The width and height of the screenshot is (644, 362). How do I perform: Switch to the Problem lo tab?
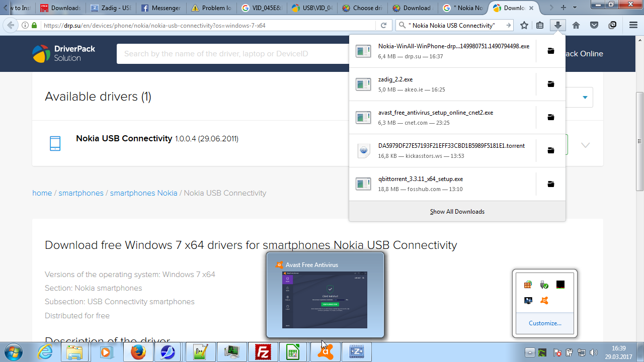click(211, 8)
